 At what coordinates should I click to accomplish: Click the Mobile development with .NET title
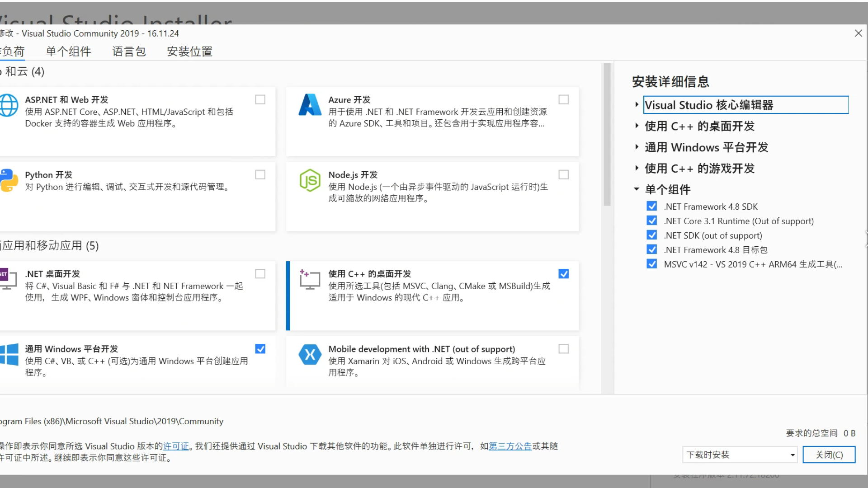422,349
